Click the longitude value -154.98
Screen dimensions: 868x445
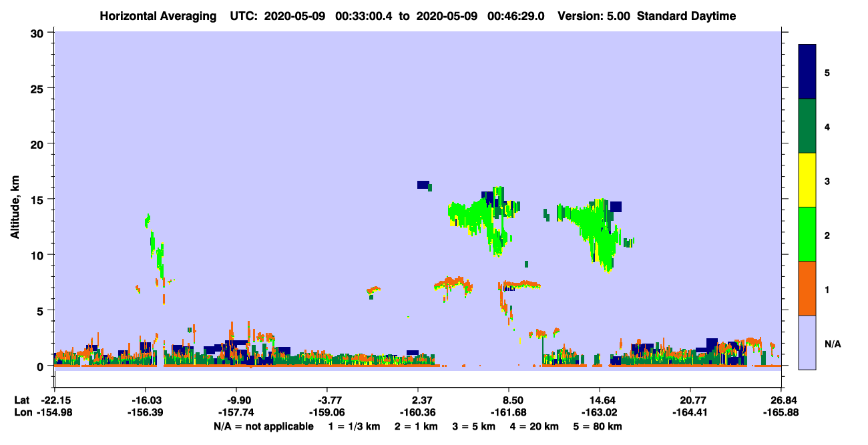[54, 412]
